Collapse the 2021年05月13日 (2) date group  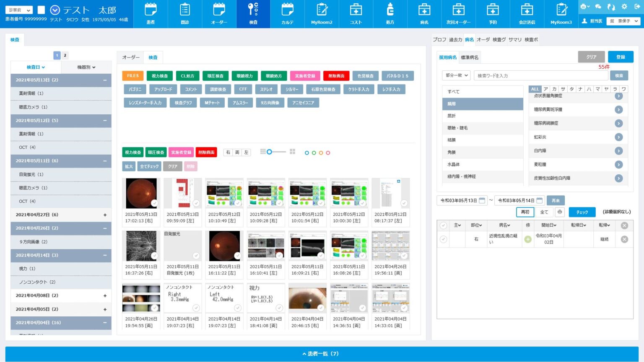(x=105, y=80)
